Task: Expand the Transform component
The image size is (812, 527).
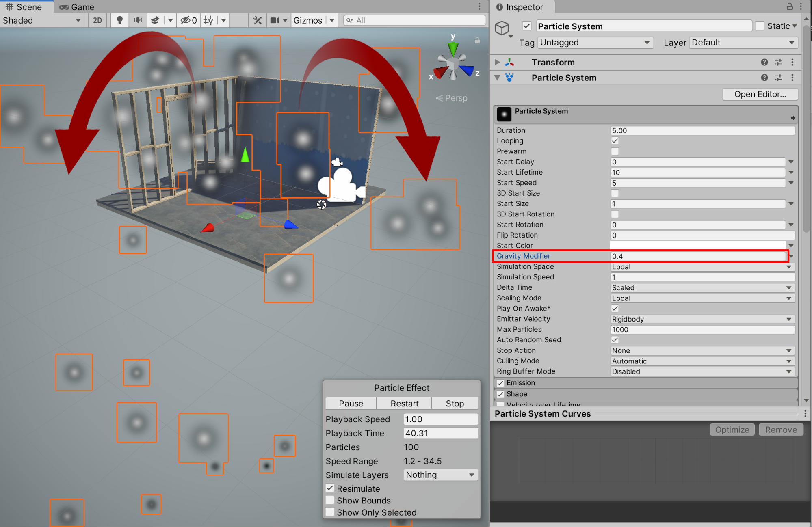Action: [497, 62]
